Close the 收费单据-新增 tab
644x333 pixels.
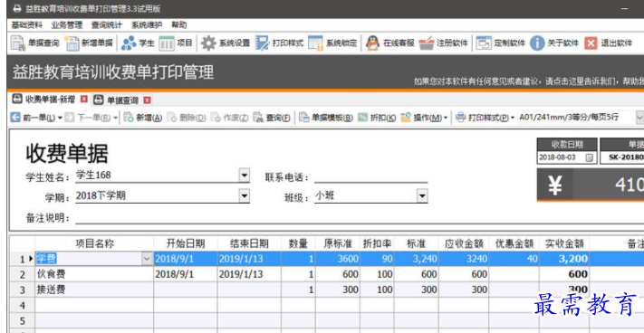[84, 100]
